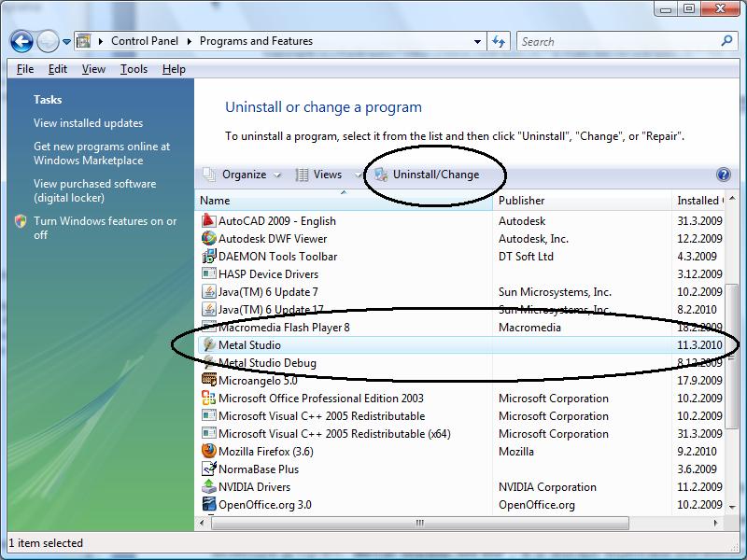Select the Metal Studio Debug entry
Image resolution: width=747 pixels, height=560 pixels.
point(267,363)
